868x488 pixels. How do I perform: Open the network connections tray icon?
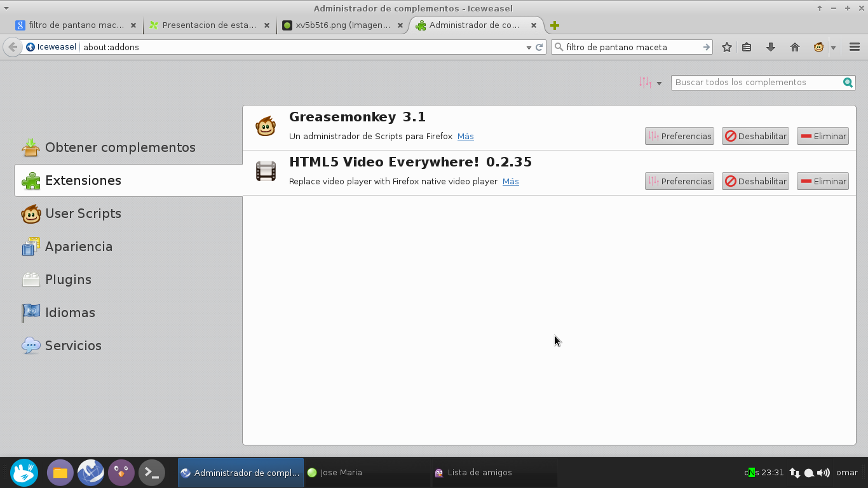click(x=795, y=473)
